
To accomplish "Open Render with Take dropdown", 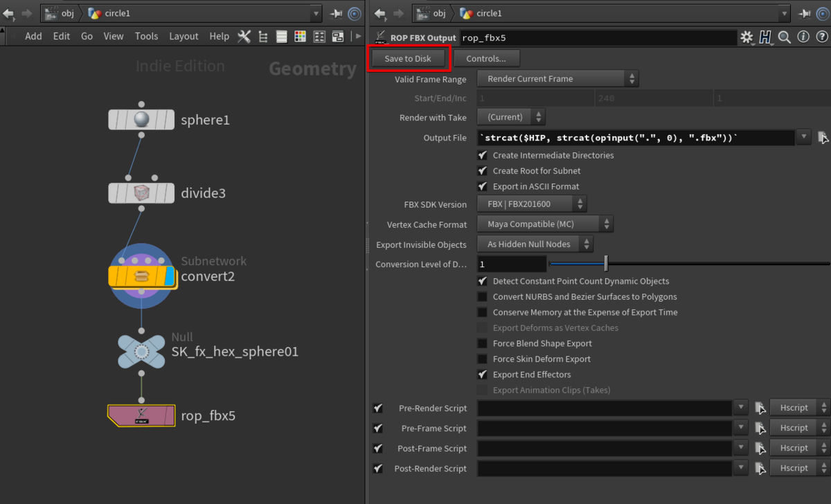I will (511, 117).
